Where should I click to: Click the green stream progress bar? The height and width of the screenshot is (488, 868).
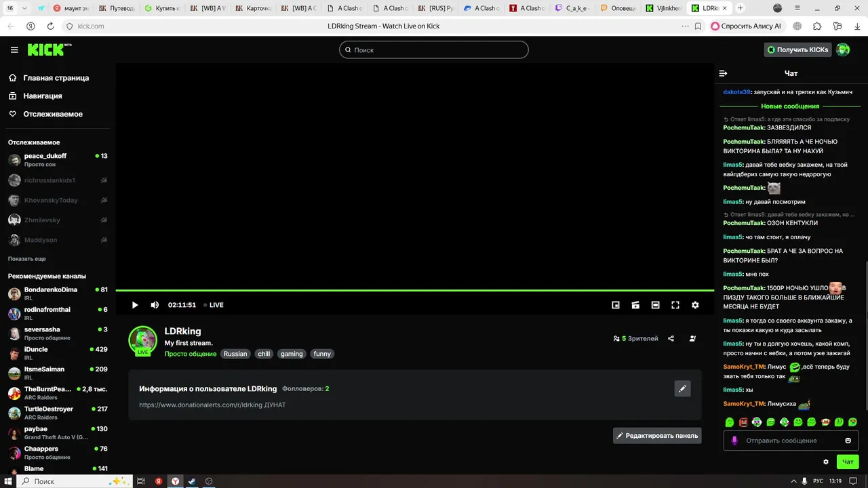coord(415,291)
